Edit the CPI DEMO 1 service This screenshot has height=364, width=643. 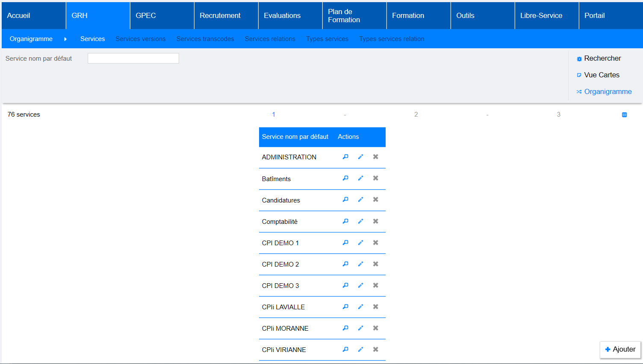360,243
